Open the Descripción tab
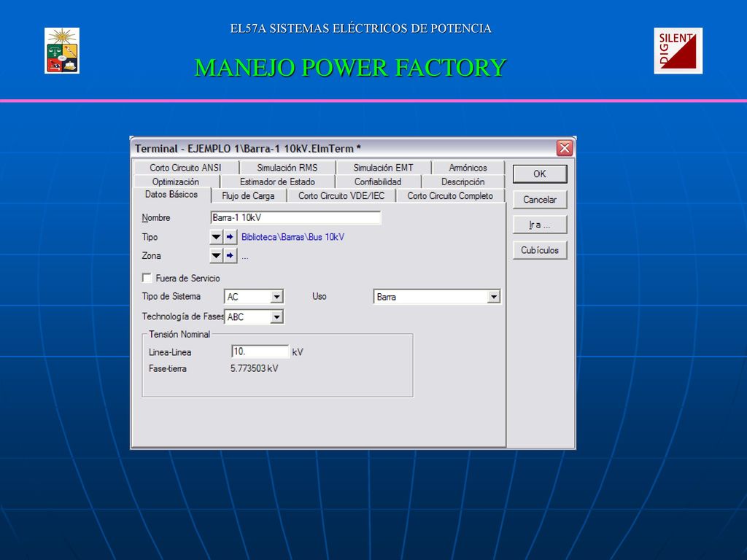The height and width of the screenshot is (560, 747). click(x=462, y=182)
